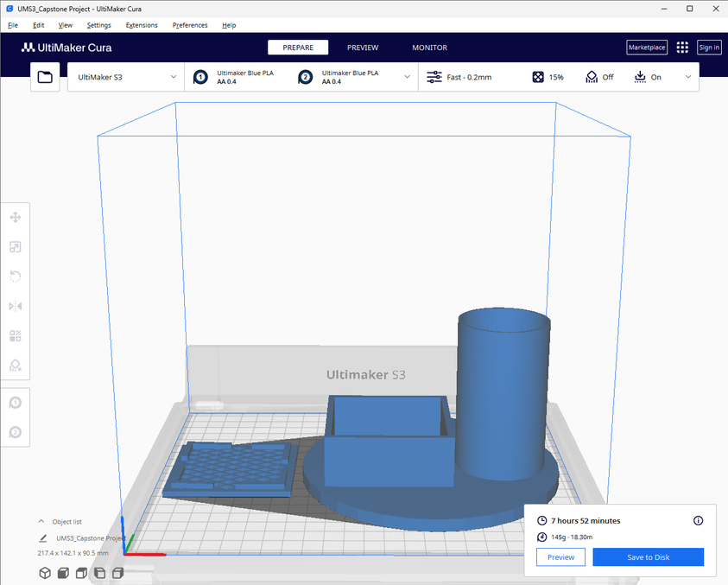Click the '145g · 18.30m' material usage
Image resolution: width=728 pixels, height=585 pixels.
point(572,537)
